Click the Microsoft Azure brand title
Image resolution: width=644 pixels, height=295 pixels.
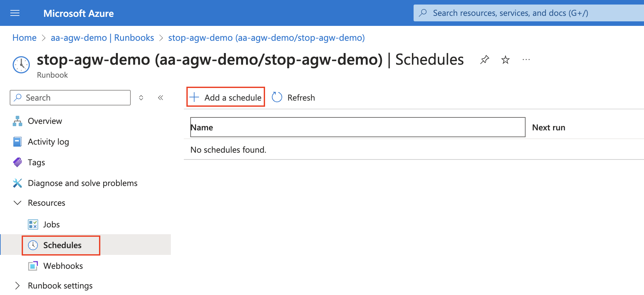79,13
